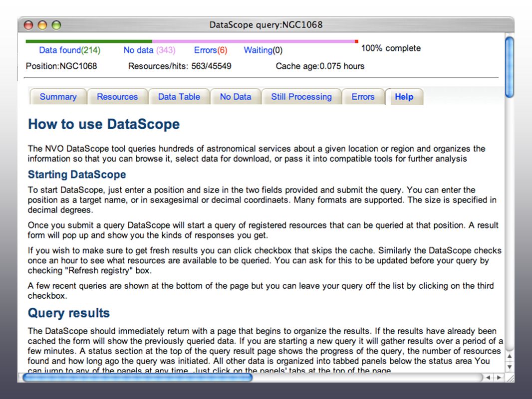The height and width of the screenshot is (399, 532).
Task: Switch to the Resources tab
Action: (117, 97)
